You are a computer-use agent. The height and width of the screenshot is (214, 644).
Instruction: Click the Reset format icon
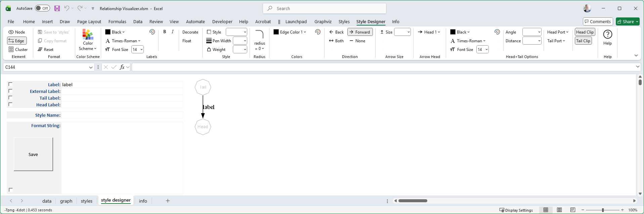coord(40,50)
